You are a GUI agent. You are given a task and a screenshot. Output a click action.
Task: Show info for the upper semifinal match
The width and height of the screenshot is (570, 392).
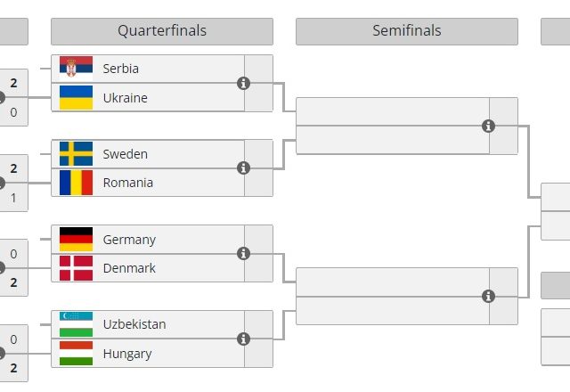point(488,126)
